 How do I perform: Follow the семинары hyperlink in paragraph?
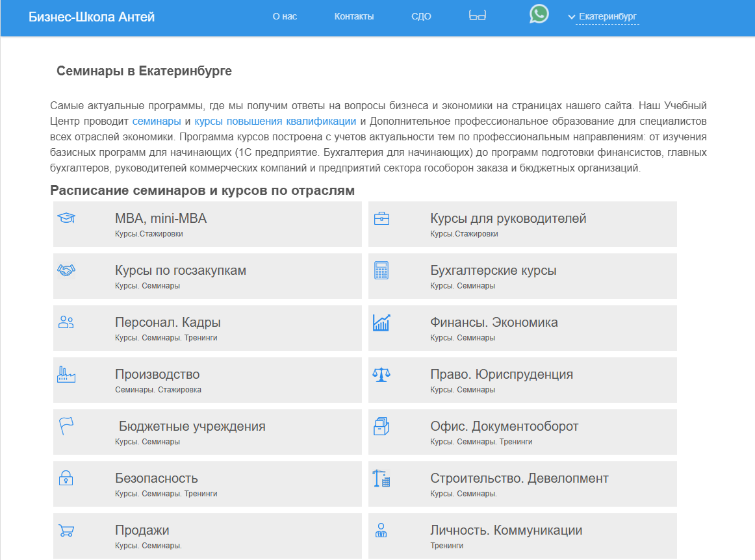coord(157,121)
